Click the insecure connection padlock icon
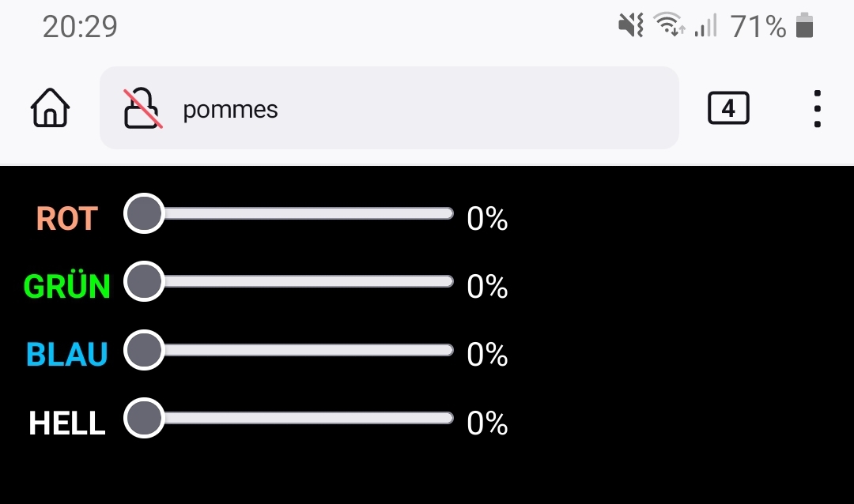 pos(143,108)
